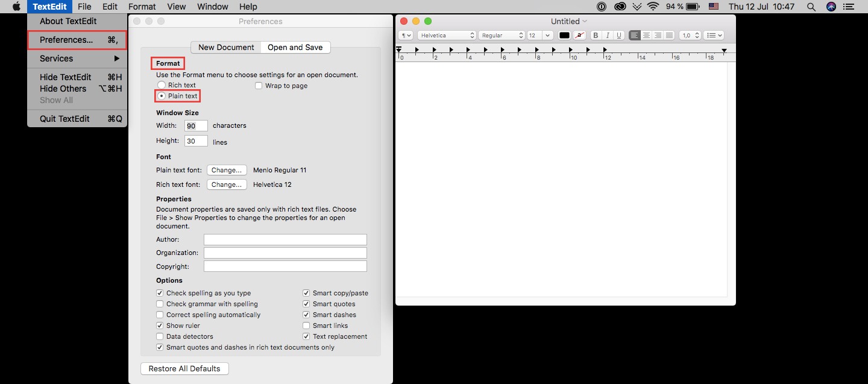
Task: Open the 1Password menu bar icon
Action: point(601,7)
